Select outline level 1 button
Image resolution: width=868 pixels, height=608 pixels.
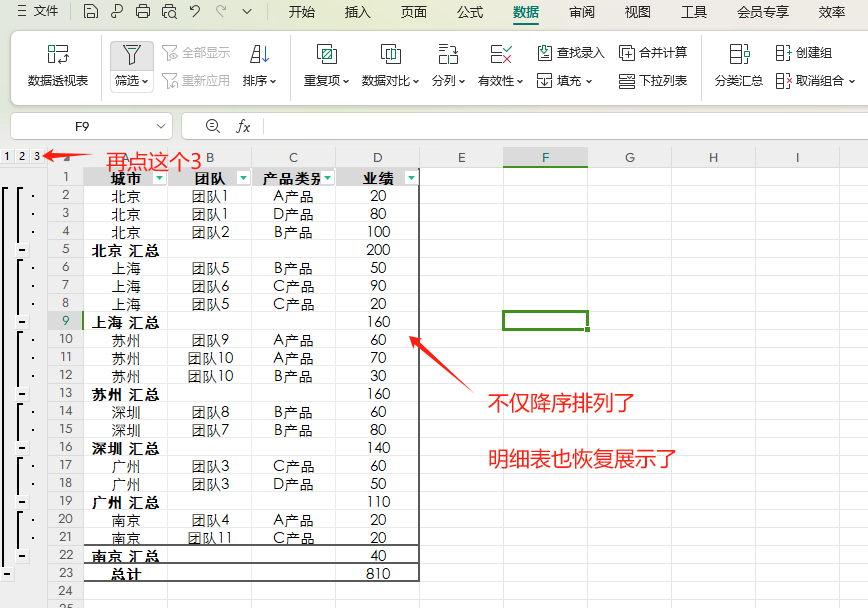pyautogui.click(x=7, y=156)
